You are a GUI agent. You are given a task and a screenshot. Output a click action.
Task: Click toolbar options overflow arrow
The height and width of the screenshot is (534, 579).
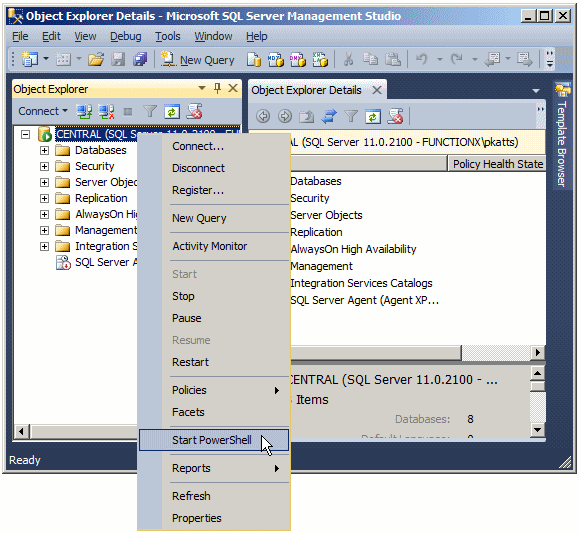(x=550, y=59)
